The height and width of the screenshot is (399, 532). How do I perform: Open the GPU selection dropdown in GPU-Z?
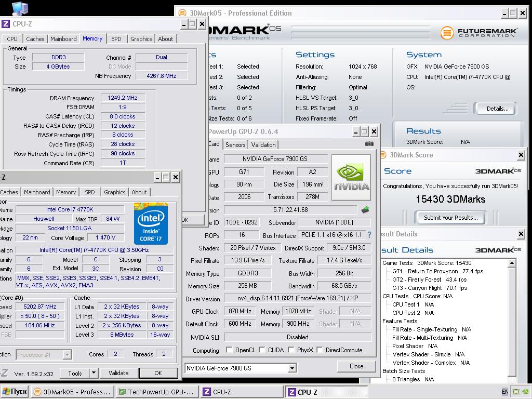click(x=291, y=368)
